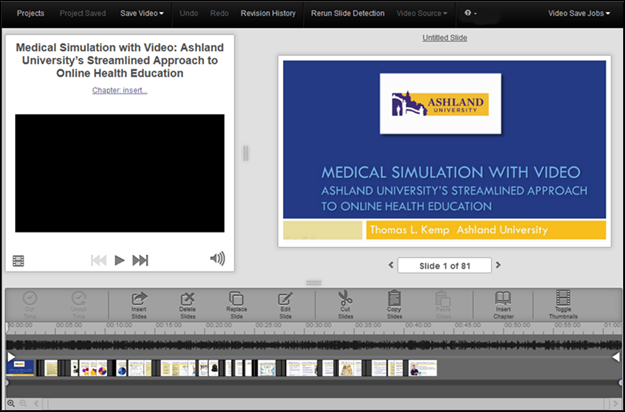Expand the Video Save Jobs dropdown
Viewport: 625px width, 412px height.
pos(579,13)
